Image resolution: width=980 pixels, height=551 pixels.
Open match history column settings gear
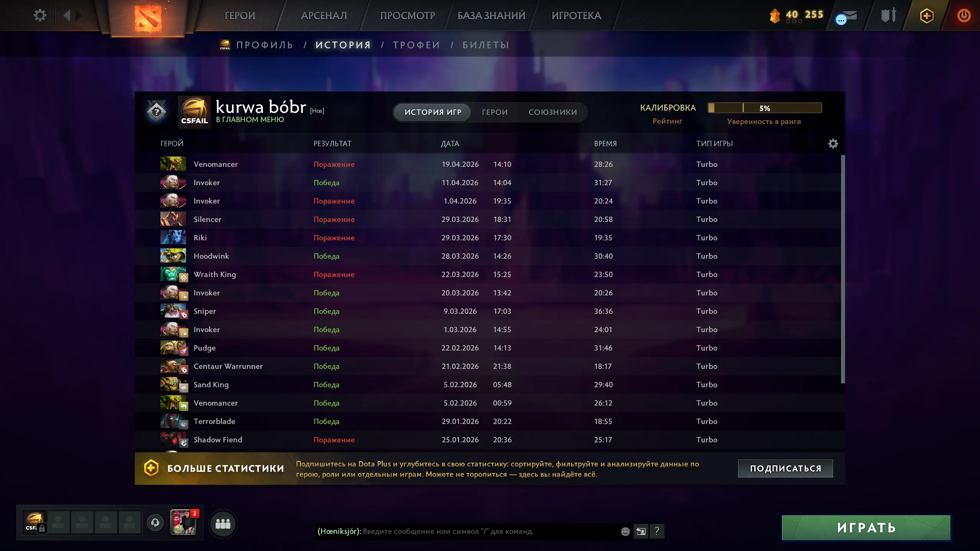click(833, 143)
